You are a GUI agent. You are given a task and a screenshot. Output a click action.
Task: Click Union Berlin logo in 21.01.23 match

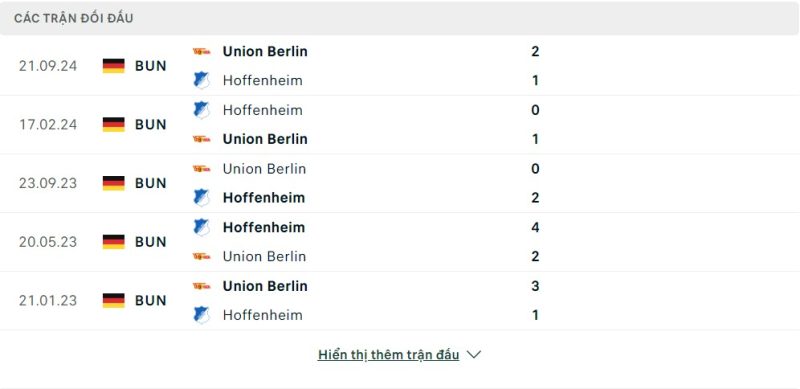point(201,286)
